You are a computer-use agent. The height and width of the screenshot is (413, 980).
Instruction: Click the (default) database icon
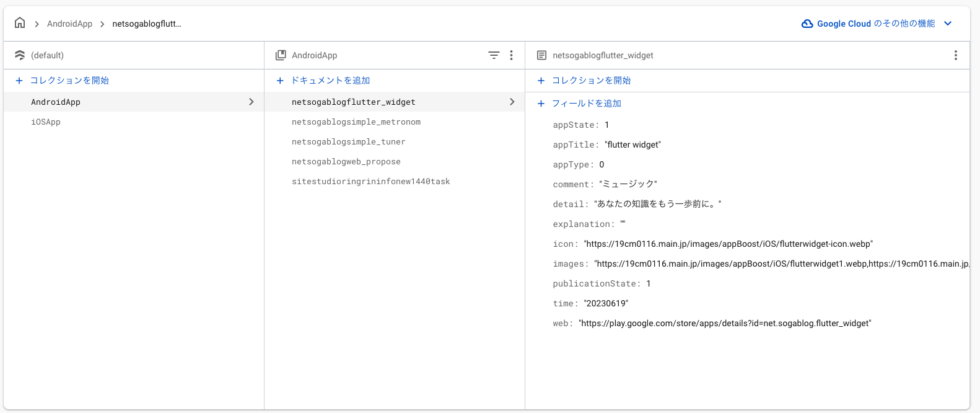pyautogui.click(x=20, y=55)
